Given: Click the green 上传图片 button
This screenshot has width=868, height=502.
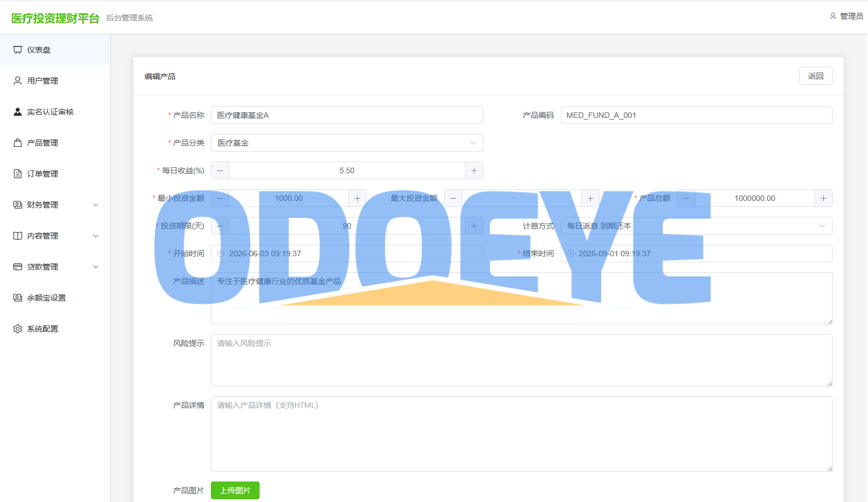Looking at the screenshot, I should pos(235,490).
